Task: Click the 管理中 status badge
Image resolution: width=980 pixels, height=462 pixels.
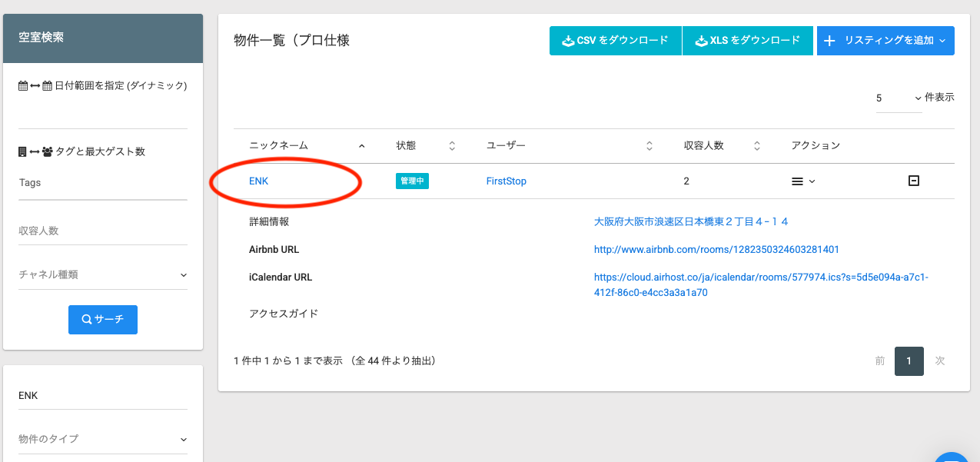Action: [412, 181]
